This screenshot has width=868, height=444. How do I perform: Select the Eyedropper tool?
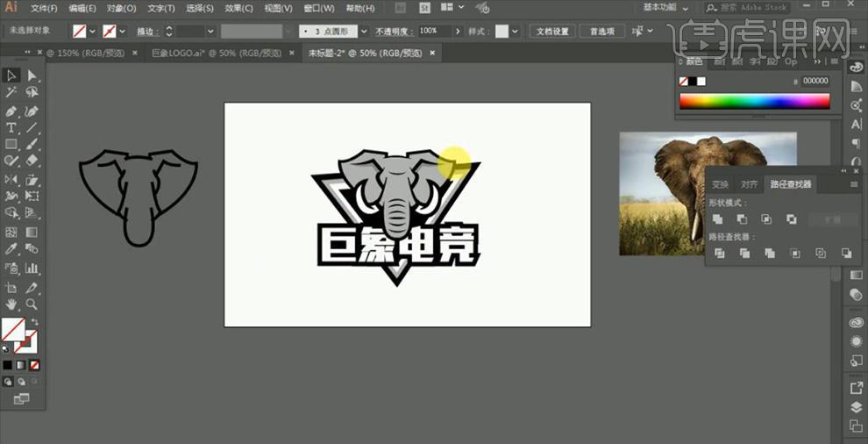11,249
